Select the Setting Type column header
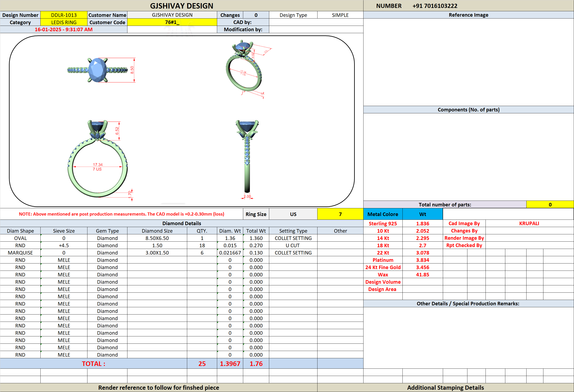This screenshot has height=392, width=574. 293,231
